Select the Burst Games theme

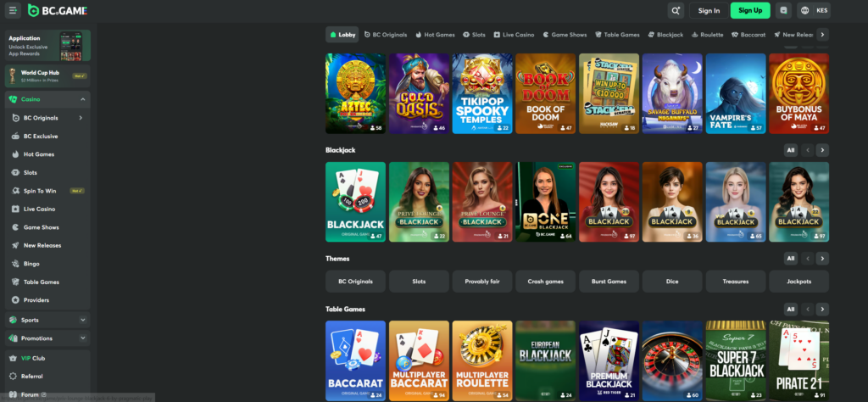tap(609, 282)
